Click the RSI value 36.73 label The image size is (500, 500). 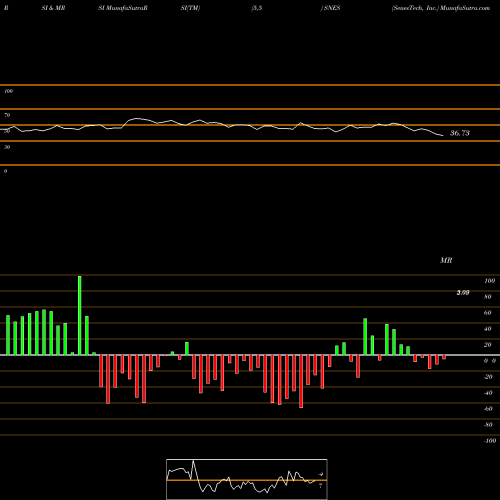point(460,133)
